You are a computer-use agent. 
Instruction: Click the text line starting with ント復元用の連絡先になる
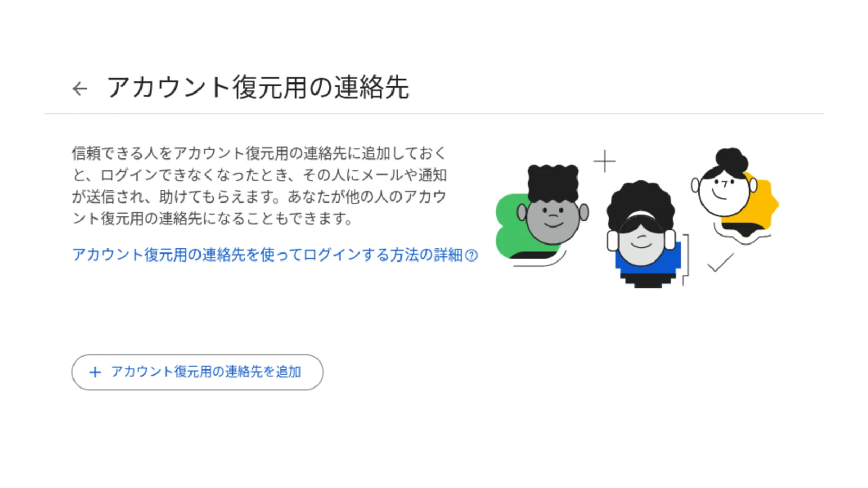coord(213,219)
